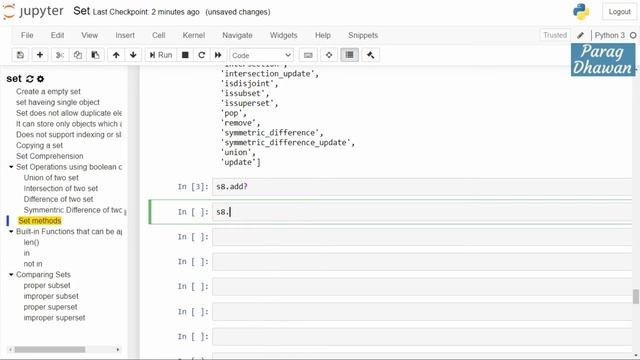Click the Jupyter logo
This screenshot has width=640, height=360.
tap(33, 11)
